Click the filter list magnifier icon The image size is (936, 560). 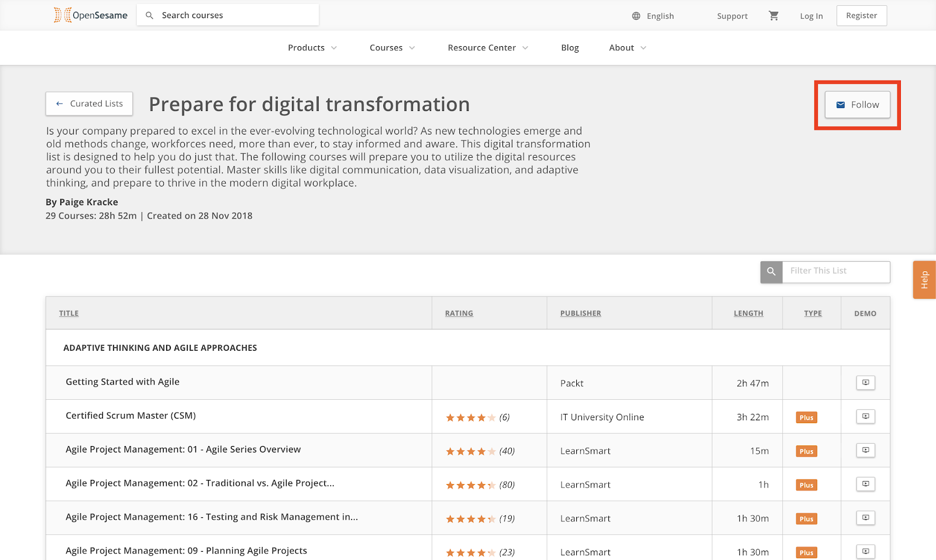(x=771, y=272)
